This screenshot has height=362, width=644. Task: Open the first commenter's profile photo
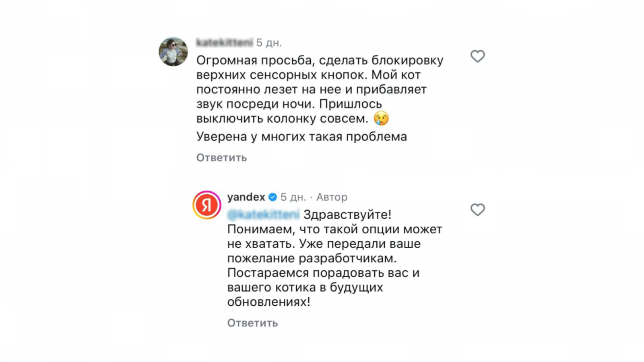pos(173,52)
